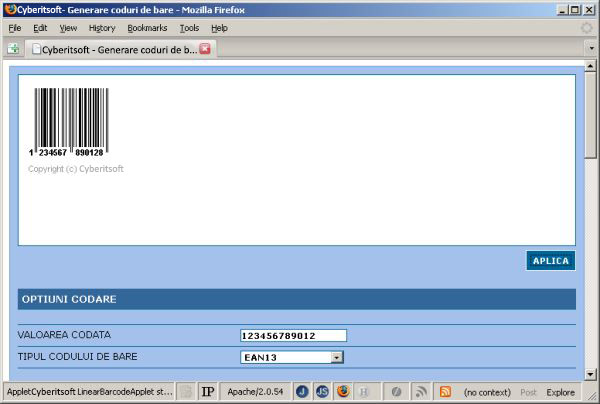600x404 pixels.
Task: Click the vertical scrollbar thumb
Action: coord(590,115)
